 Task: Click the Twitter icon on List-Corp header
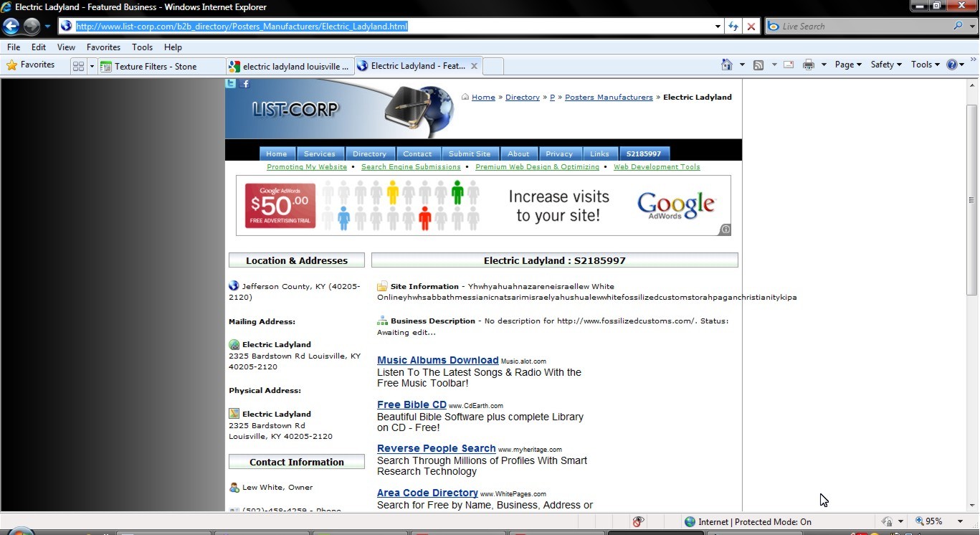(x=231, y=83)
